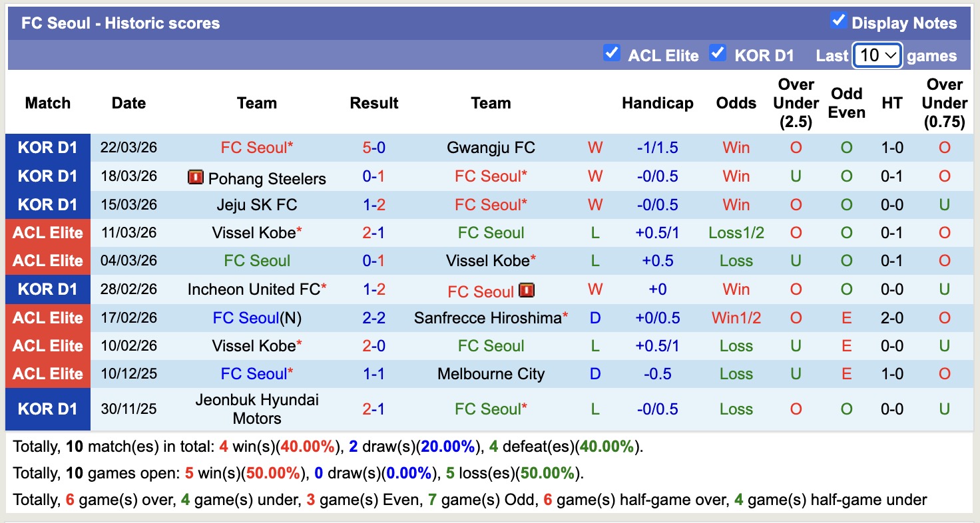
Task: Click the red card icon beside FC Seoul
Action: tap(527, 290)
